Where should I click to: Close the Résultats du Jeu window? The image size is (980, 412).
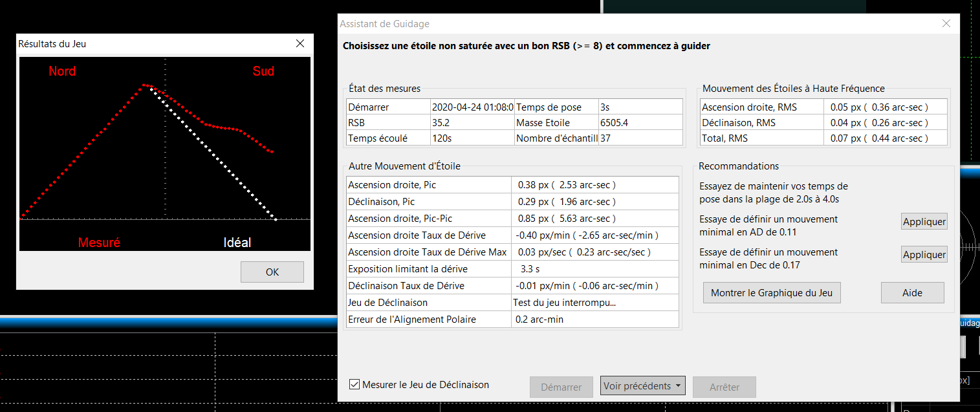tap(300, 44)
